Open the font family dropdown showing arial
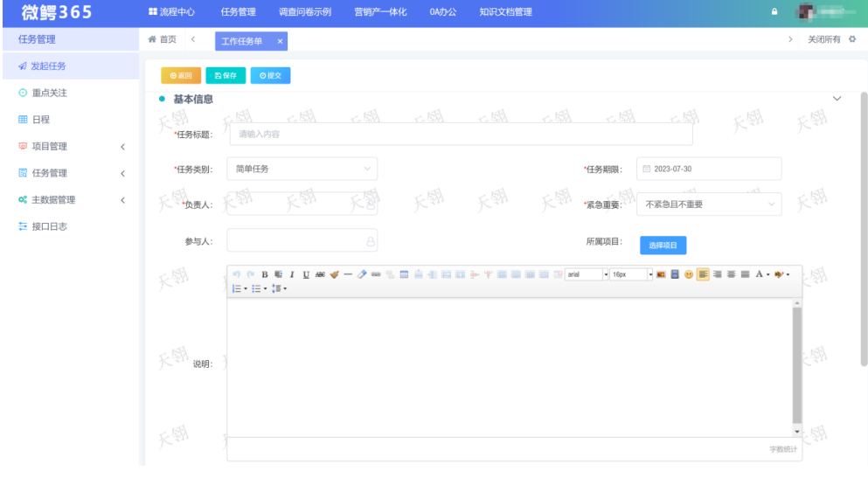Viewport: 868px width, 478px height. pos(587,274)
